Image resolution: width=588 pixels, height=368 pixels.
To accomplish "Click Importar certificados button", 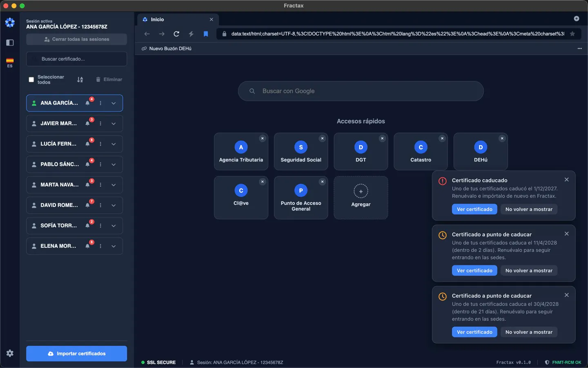I will 77,354.
